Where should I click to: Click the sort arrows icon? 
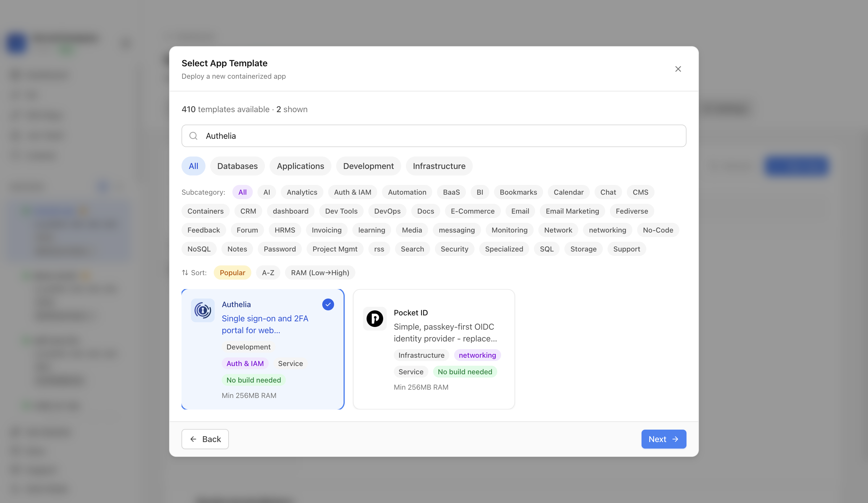click(x=185, y=272)
